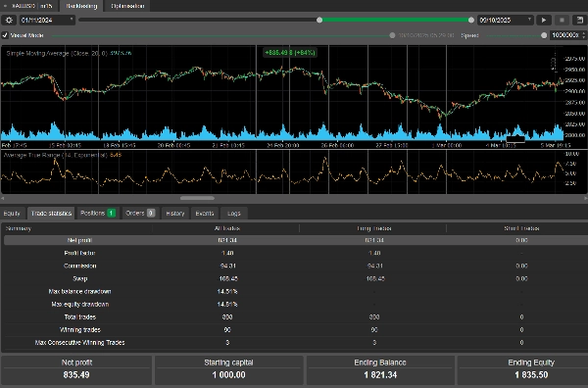Click the Speed slider handle
The image size is (588, 388).
pyautogui.click(x=544, y=35)
